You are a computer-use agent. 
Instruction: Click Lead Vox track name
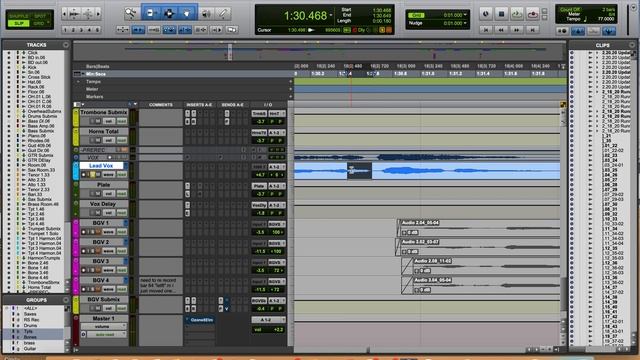pyautogui.click(x=101, y=166)
